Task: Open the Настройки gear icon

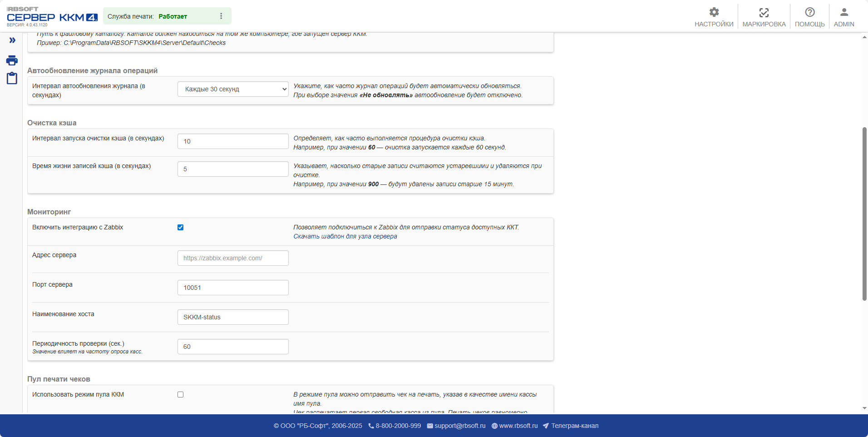Action: (x=714, y=12)
